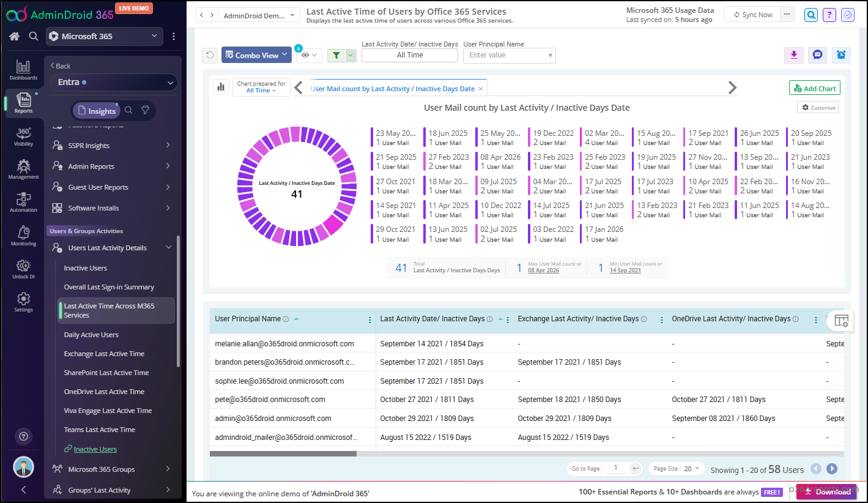Screen dimensions: 868x503
Task: Click the search icon next to Home
Action: pyautogui.click(x=34, y=36)
